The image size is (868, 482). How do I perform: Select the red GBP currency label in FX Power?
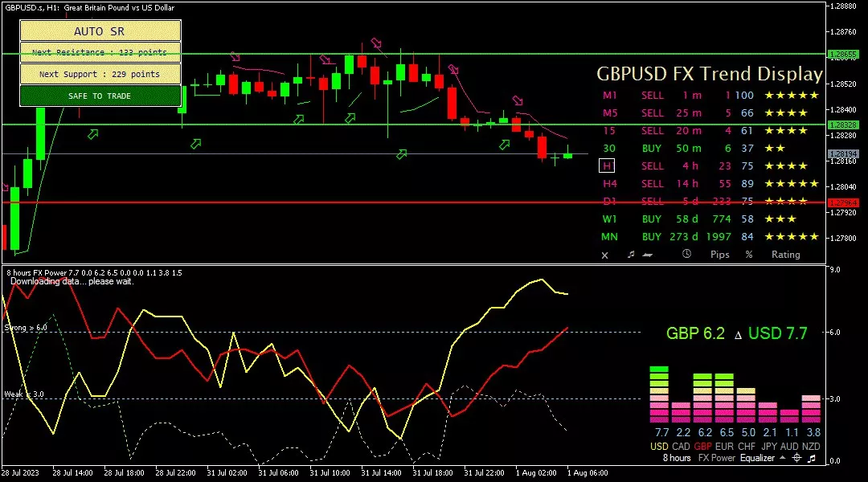pos(702,446)
